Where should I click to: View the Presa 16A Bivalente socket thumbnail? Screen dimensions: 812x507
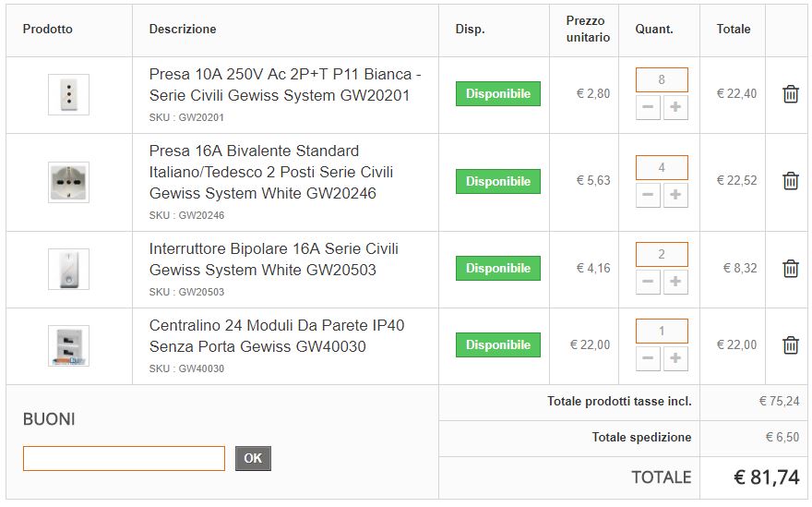pos(68,182)
